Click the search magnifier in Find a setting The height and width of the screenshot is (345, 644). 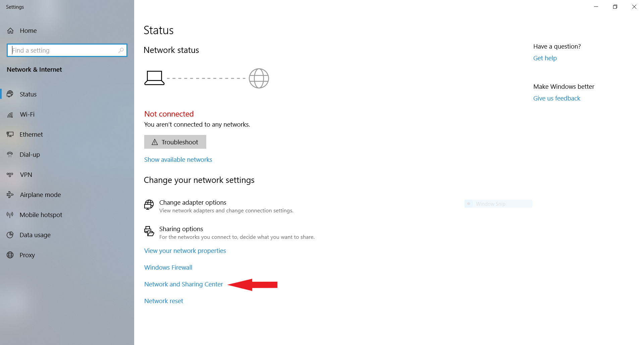click(121, 50)
